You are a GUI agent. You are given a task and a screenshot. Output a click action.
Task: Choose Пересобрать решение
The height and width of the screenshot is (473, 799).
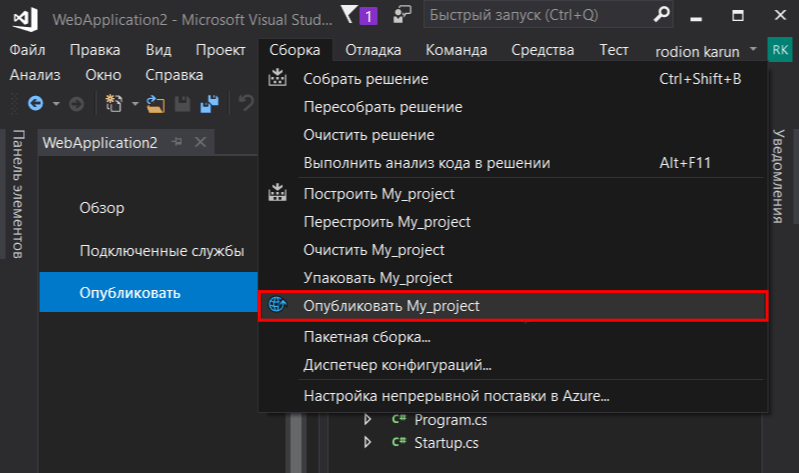513,107
